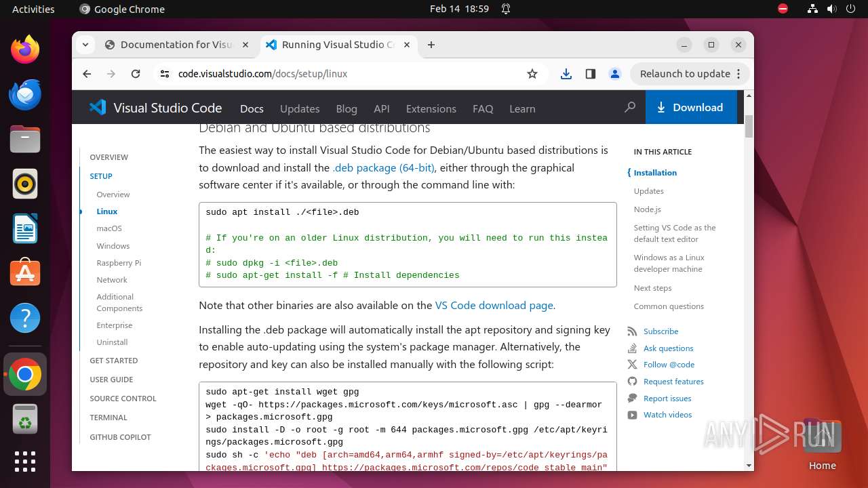Click Relaunch to update button
This screenshot has height=488, width=868.
tap(690, 74)
